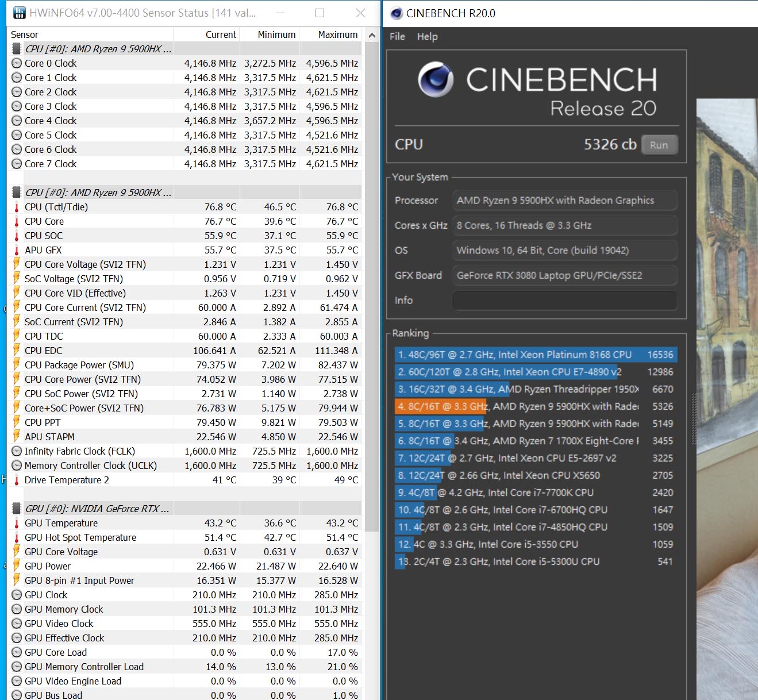Select ranking entry Intel Xeon Platinum 8168 CPU
758x700 pixels.
[536, 355]
